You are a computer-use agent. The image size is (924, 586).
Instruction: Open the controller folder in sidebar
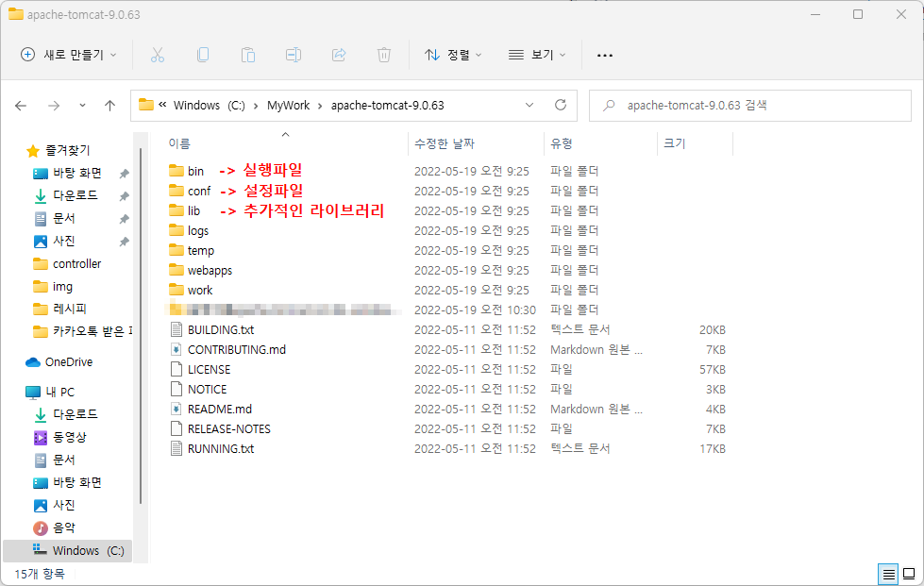pos(76,264)
